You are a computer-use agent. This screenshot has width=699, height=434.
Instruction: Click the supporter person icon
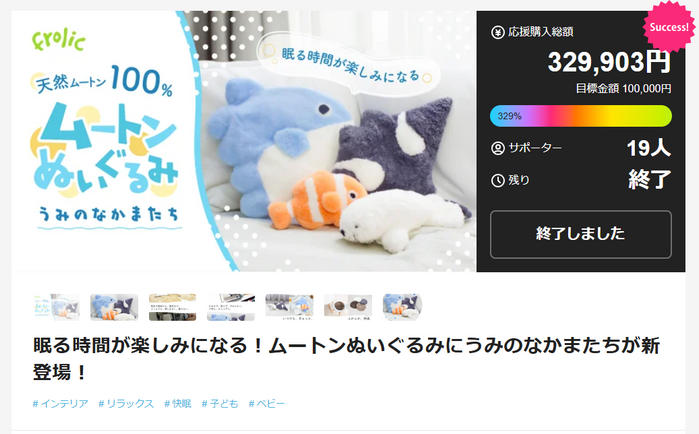click(498, 148)
